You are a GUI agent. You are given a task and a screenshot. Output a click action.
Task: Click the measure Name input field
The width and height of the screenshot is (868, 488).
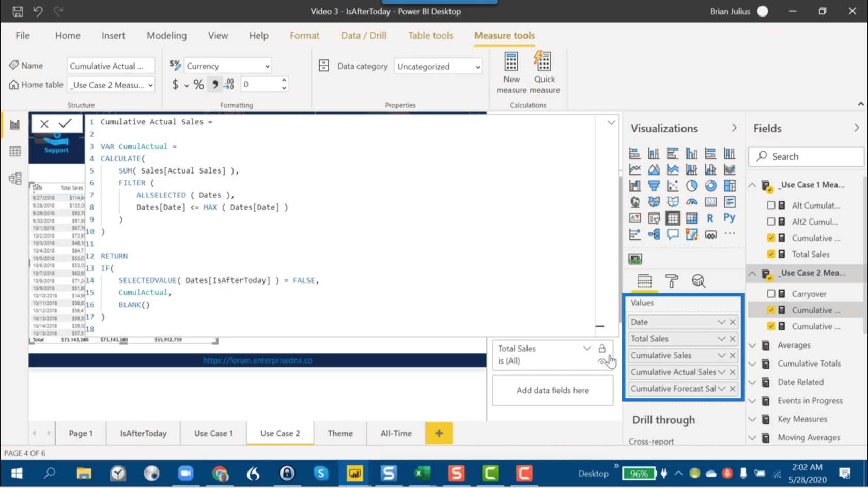tap(111, 66)
